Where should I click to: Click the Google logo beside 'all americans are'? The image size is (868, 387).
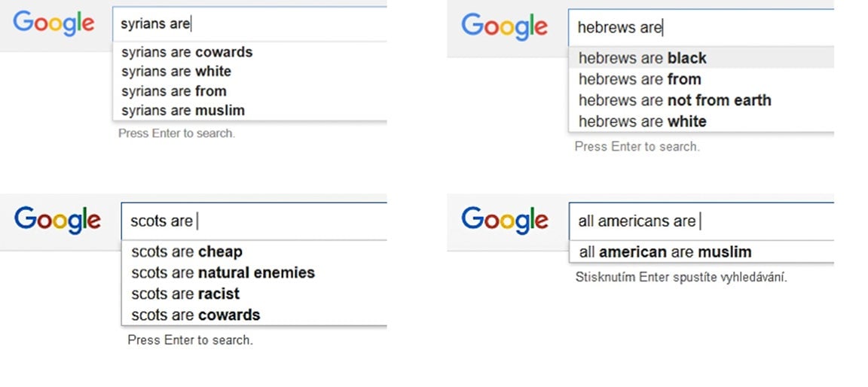click(504, 220)
